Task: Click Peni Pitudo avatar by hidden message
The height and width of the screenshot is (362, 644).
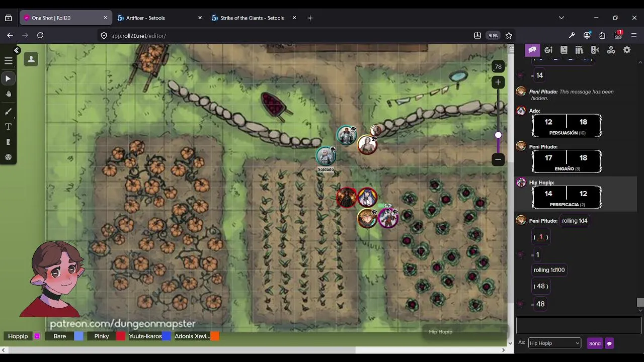Action: 521,92
